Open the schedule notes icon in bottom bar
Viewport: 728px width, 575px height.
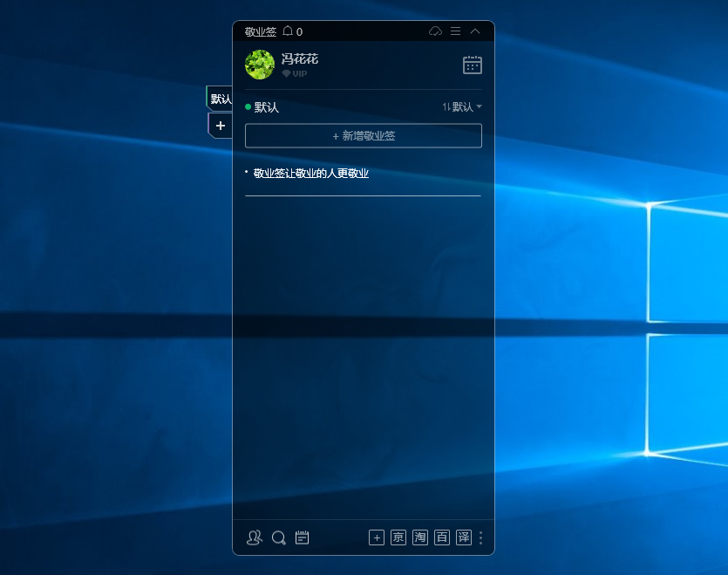click(x=303, y=537)
